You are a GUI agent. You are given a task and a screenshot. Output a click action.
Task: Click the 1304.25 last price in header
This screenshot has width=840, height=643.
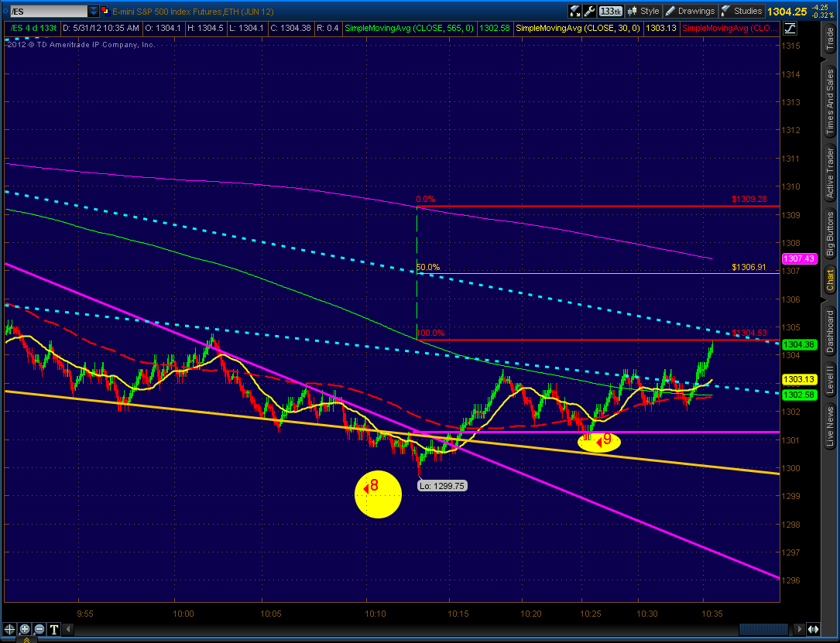[x=786, y=12]
